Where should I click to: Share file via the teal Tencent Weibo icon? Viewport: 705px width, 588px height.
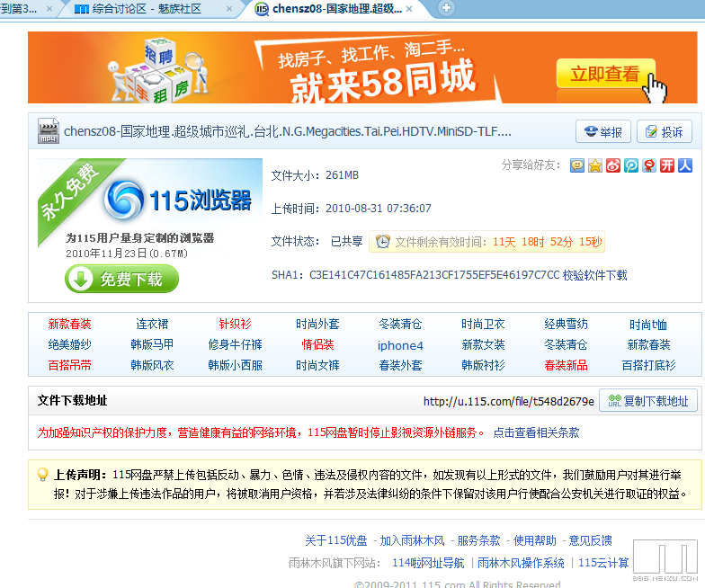[631, 165]
